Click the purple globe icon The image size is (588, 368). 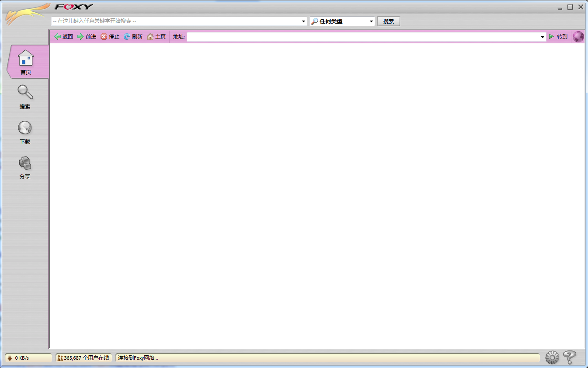tap(578, 37)
